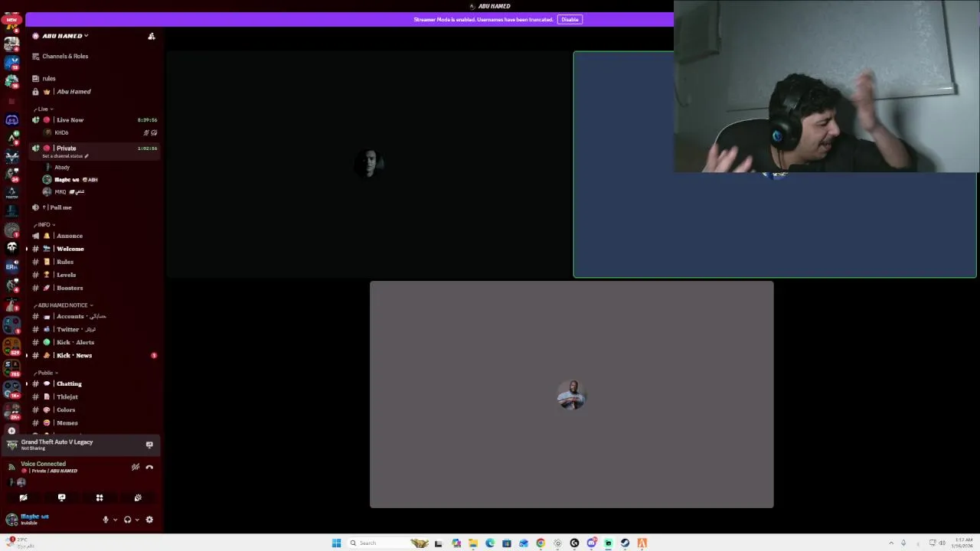This screenshot has height=551, width=980.
Task: Open the headphones output options arrow
Action: (137, 520)
